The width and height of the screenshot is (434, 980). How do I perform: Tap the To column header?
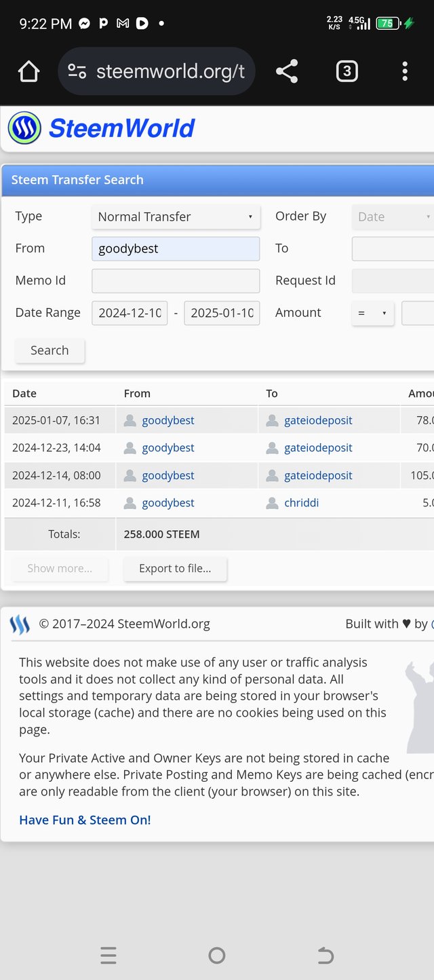click(x=272, y=394)
